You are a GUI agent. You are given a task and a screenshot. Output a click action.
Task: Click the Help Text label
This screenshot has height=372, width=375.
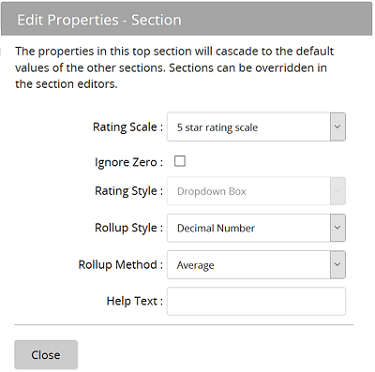(134, 301)
